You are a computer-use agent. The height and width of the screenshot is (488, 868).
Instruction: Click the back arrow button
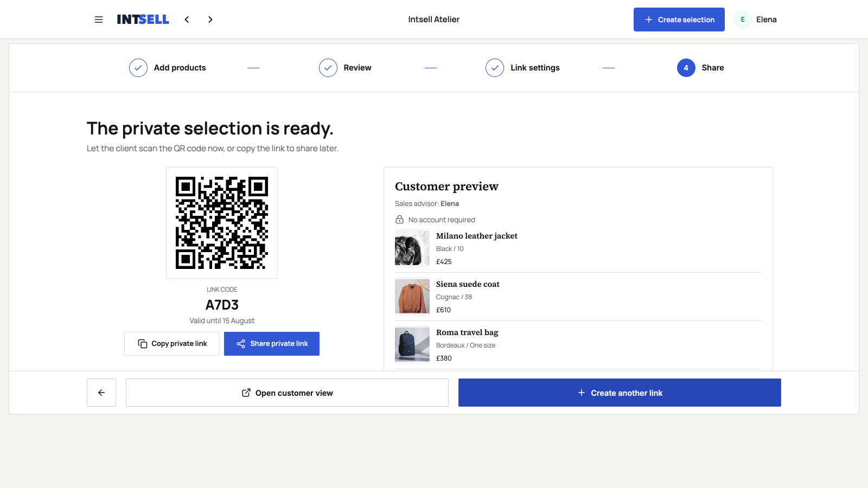tap(101, 393)
